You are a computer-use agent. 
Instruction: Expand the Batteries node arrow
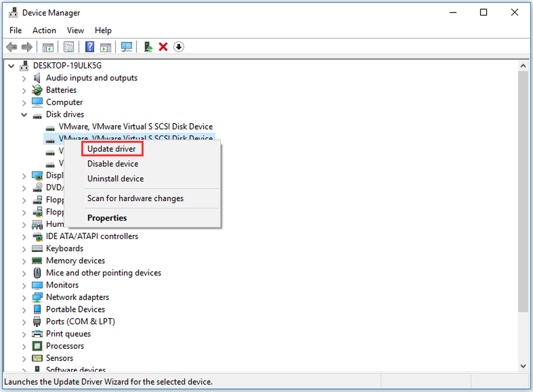(x=24, y=90)
